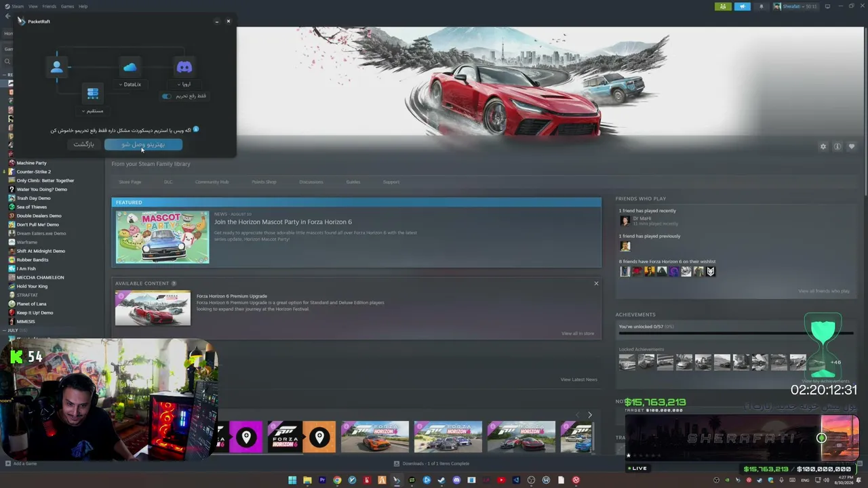Screen dimensions: 868x488
Task: Select Machine Party in the library list
Action: click(x=31, y=163)
